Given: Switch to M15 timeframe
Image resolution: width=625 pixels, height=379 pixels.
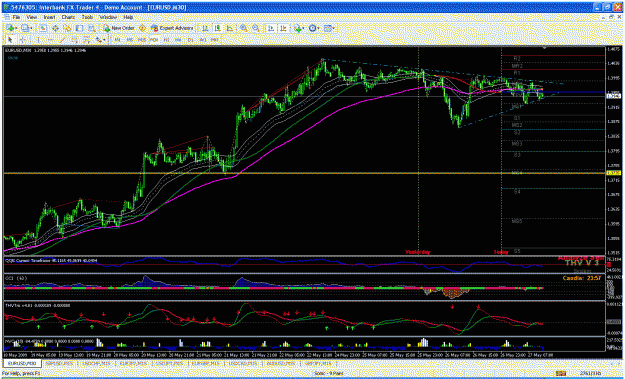Looking at the screenshot, I should [142, 40].
